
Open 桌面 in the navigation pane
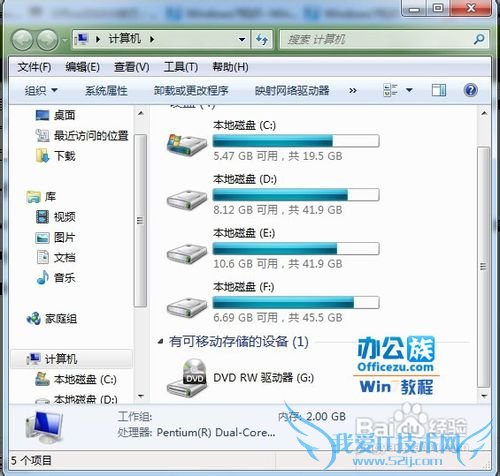tap(64, 115)
